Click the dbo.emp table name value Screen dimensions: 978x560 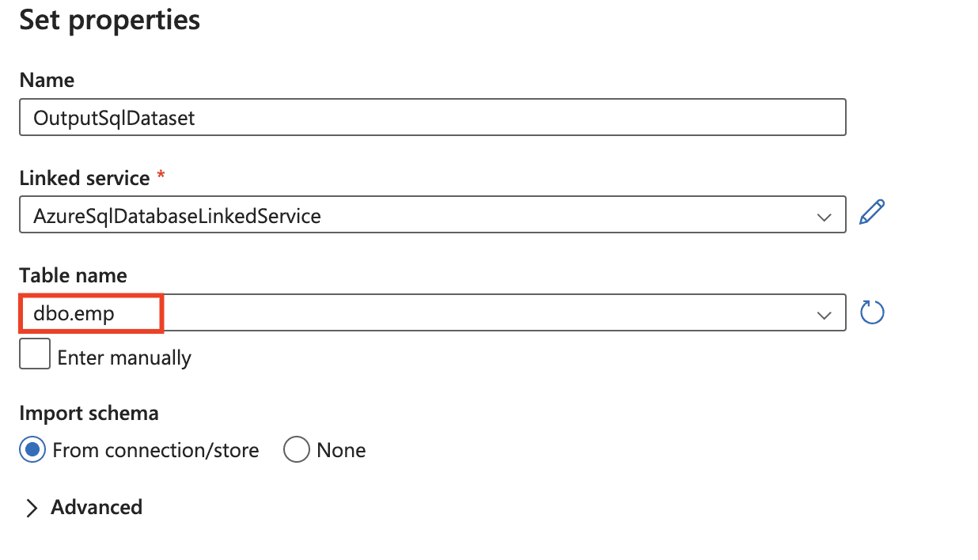pyautogui.click(x=74, y=314)
